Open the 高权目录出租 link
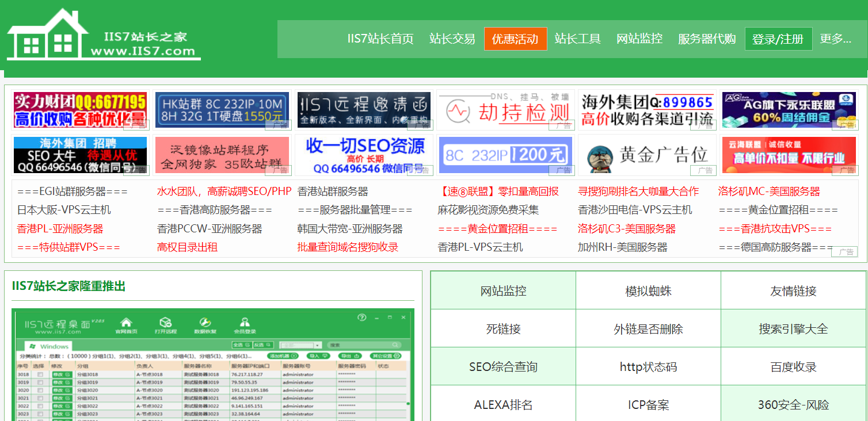Viewport: 868px width, 421px height. click(187, 247)
